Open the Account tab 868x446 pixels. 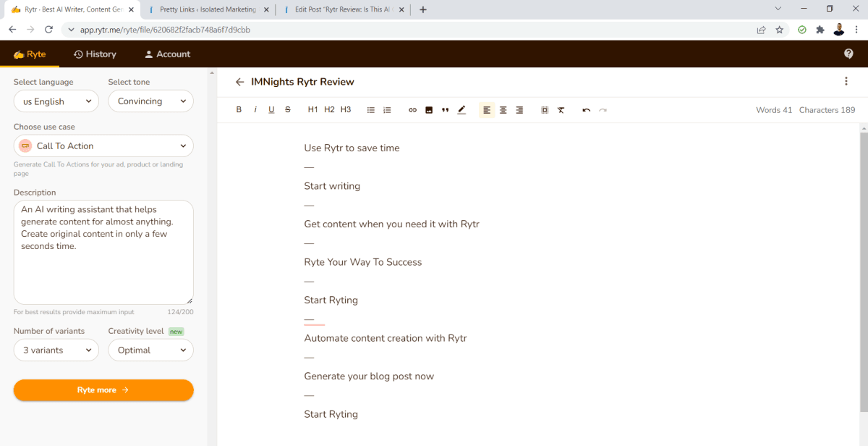coord(167,54)
